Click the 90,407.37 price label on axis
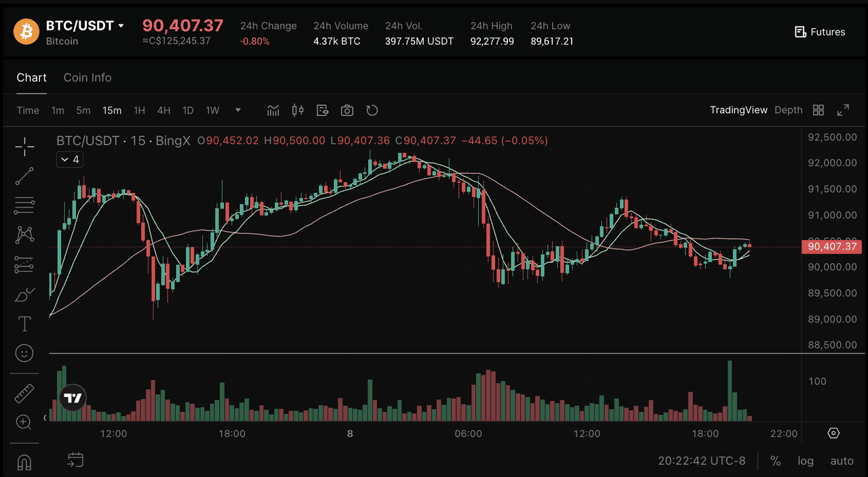The width and height of the screenshot is (868, 477). pyautogui.click(x=831, y=247)
